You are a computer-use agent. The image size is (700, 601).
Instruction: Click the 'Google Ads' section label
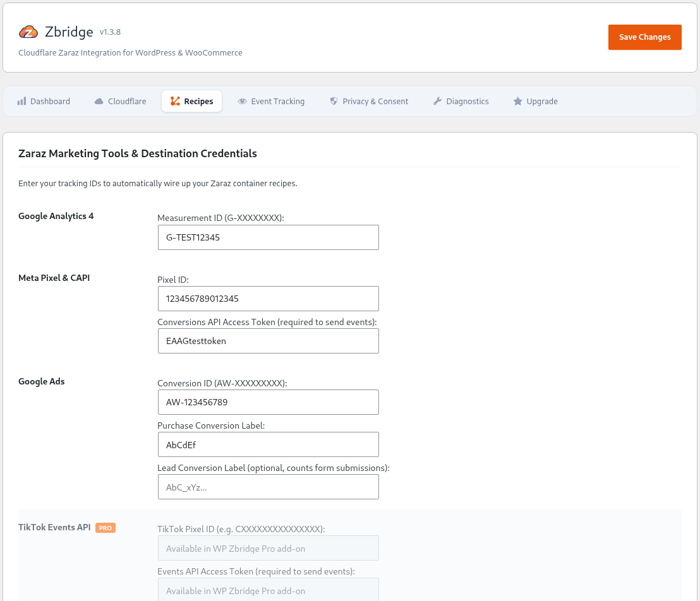42,381
